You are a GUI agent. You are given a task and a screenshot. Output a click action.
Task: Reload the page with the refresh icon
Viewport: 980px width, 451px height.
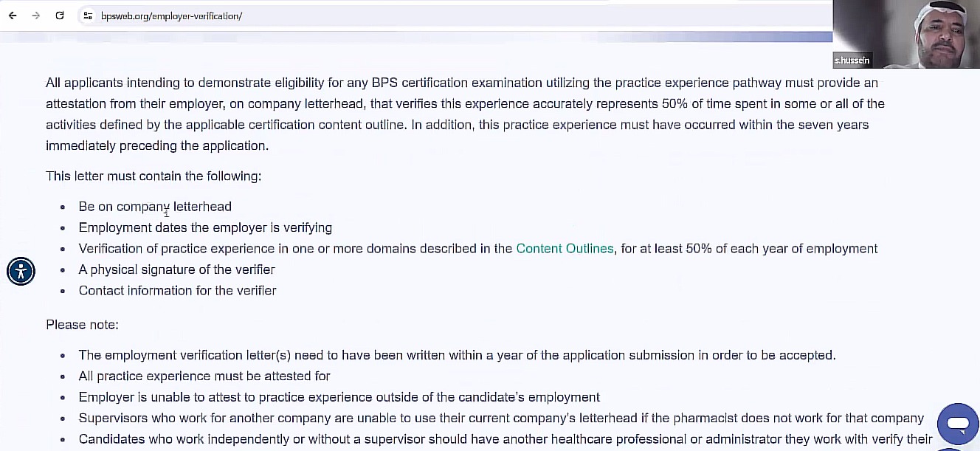[60, 16]
